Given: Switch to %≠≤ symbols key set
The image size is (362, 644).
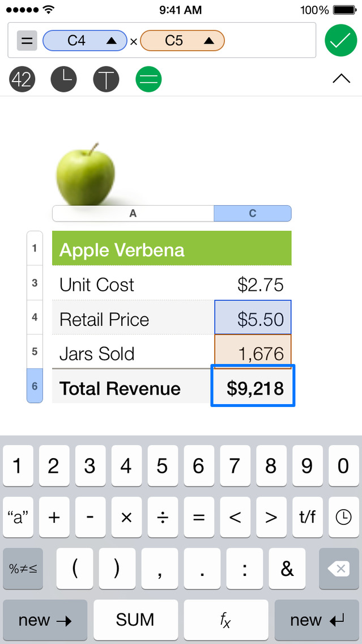Looking at the screenshot, I should click(23, 569).
